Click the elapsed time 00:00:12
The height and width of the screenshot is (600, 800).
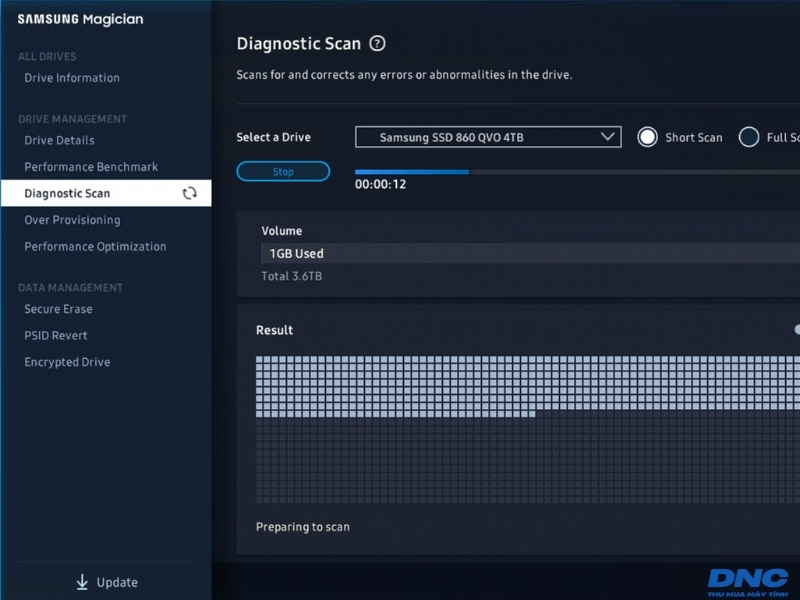tap(381, 184)
